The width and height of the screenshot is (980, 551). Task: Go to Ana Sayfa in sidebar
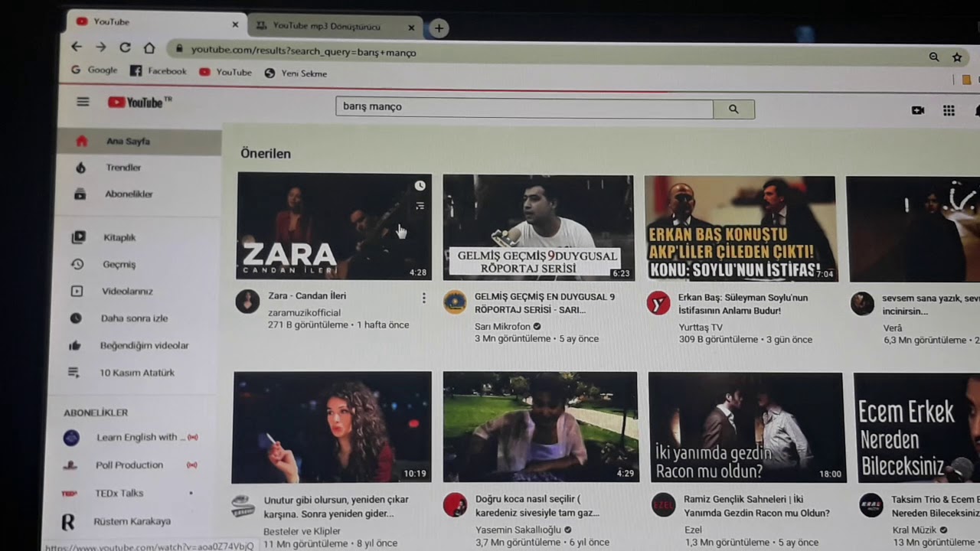[x=139, y=142]
